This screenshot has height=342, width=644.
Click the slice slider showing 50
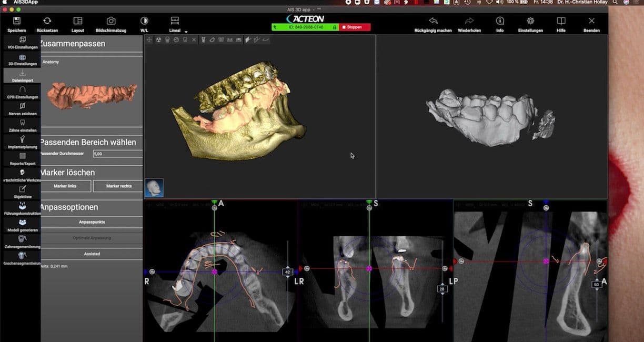point(596,284)
